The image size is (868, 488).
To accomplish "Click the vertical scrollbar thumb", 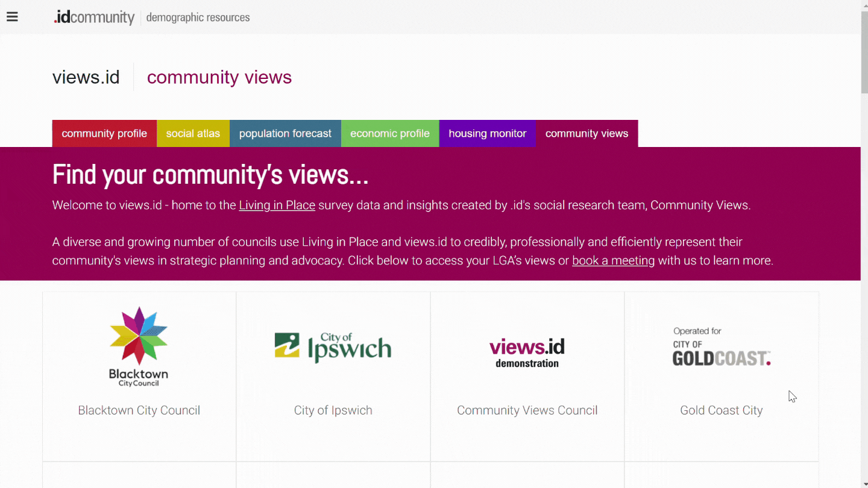I will (864, 54).
